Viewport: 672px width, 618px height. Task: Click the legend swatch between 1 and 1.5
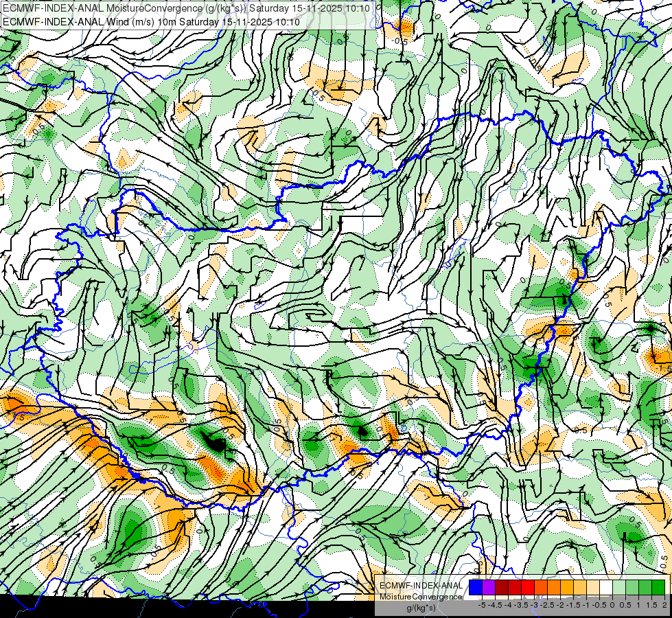[645, 587]
